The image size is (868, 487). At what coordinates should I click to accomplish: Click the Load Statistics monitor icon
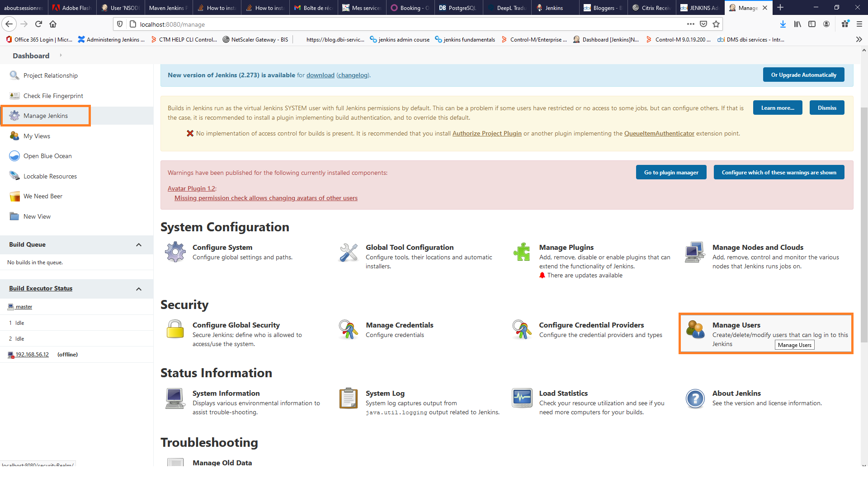point(522,398)
